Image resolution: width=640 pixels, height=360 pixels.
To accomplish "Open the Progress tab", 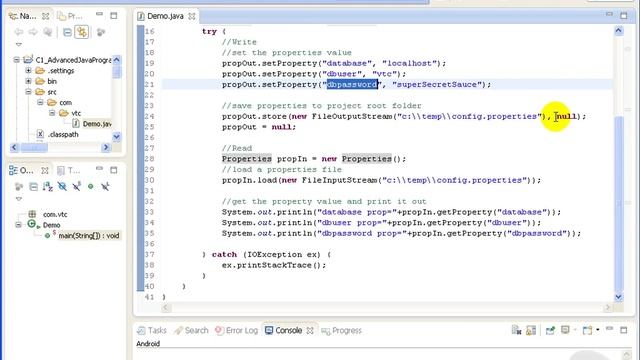I will tap(342, 330).
